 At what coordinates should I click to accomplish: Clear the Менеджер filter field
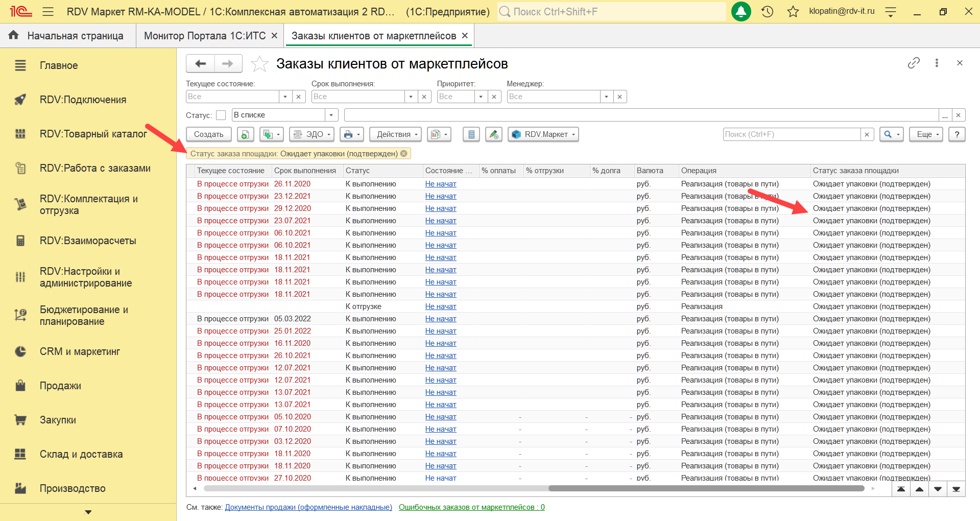(619, 97)
